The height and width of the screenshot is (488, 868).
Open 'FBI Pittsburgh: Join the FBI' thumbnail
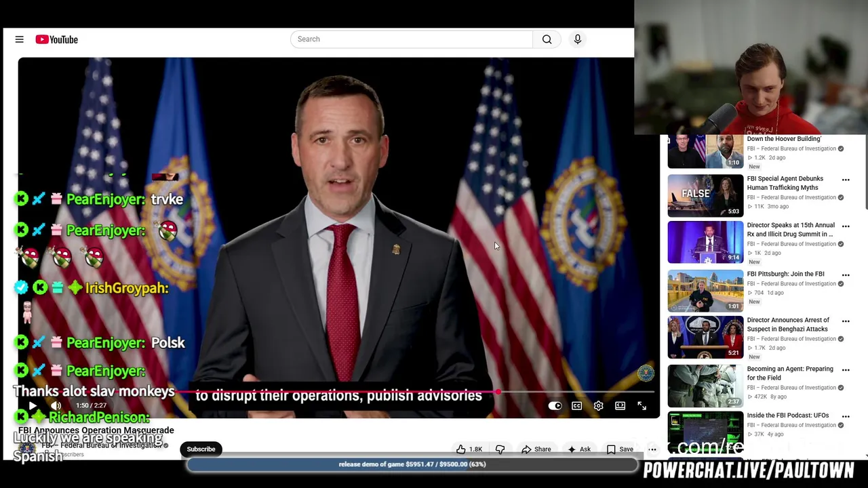(x=705, y=291)
